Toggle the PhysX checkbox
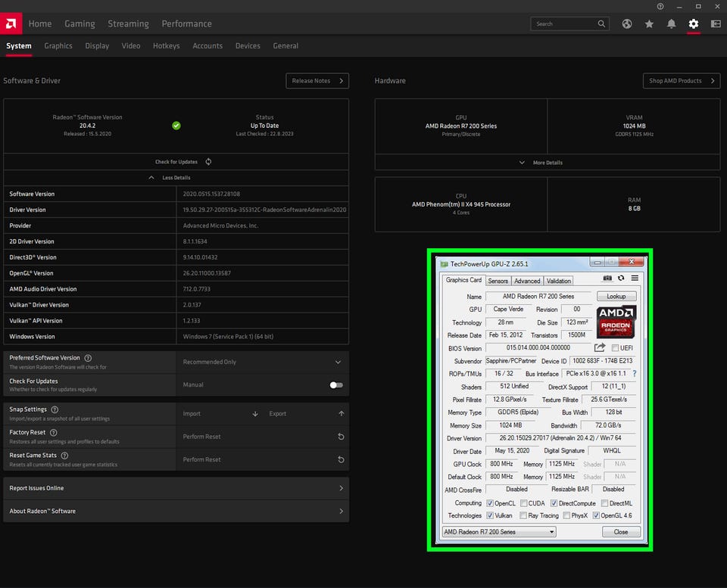The width and height of the screenshot is (727, 588). (x=566, y=515)
